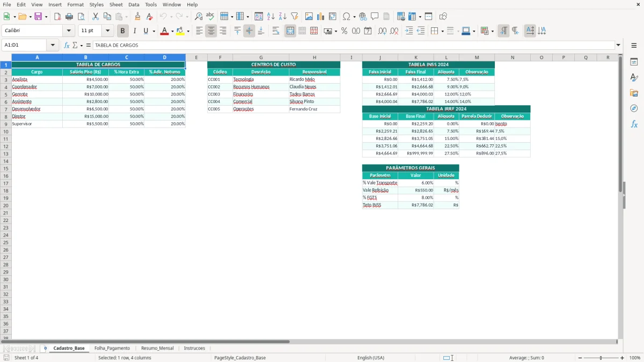Open Find and Replace icon
Image resolution: width=644 pixels, height=362 pixels.
click(x=199, y=17)
